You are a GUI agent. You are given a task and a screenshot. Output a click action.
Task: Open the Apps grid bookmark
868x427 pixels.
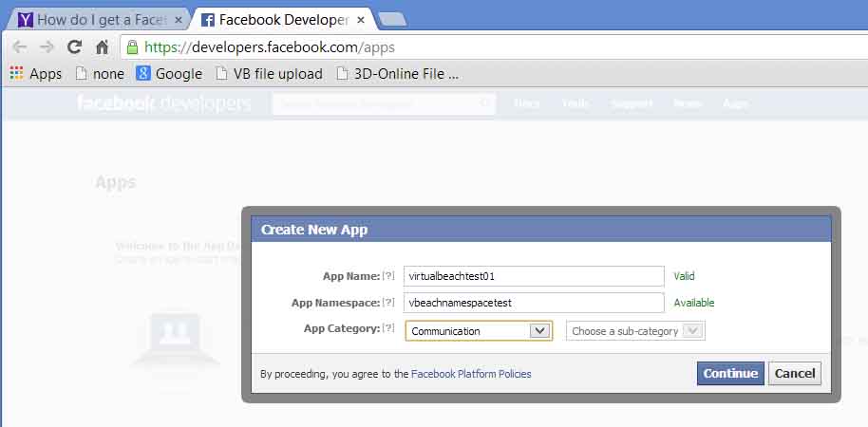(x=35, y=73)
